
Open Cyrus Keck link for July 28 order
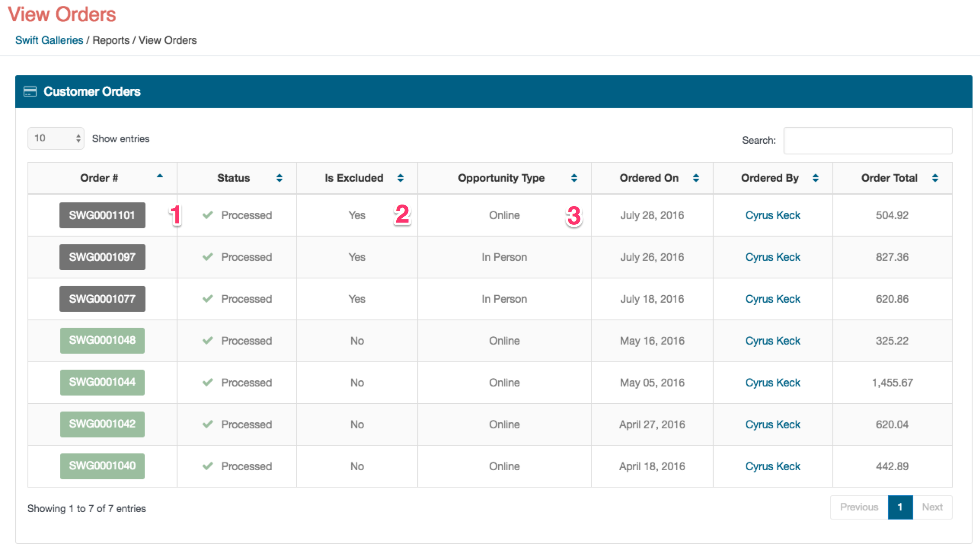773,215
